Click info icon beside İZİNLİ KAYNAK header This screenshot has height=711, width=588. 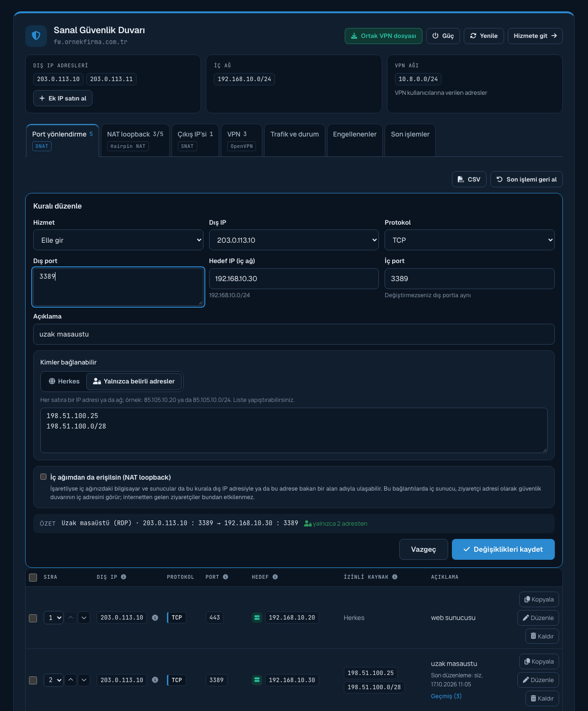395,577
